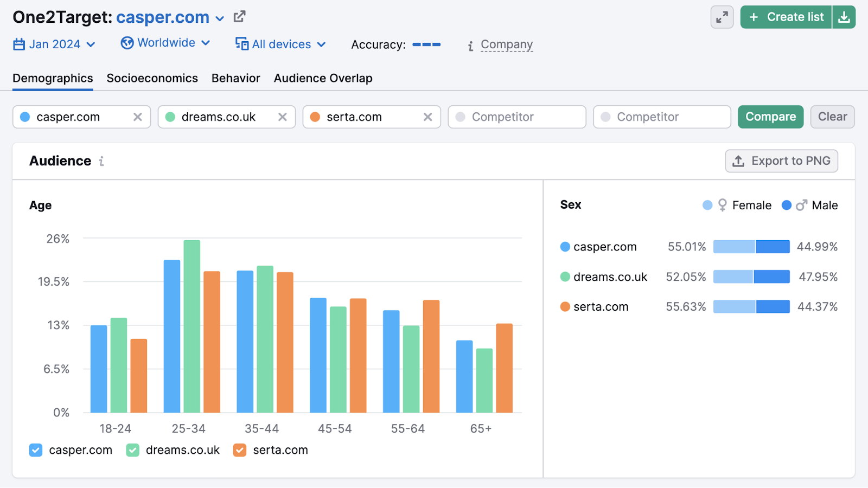
Task: Click the green download icon in the header
Action: tap(844, 17)
